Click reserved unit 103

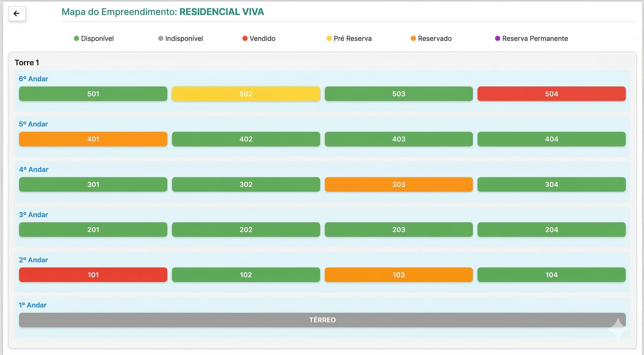coord(398,275)
